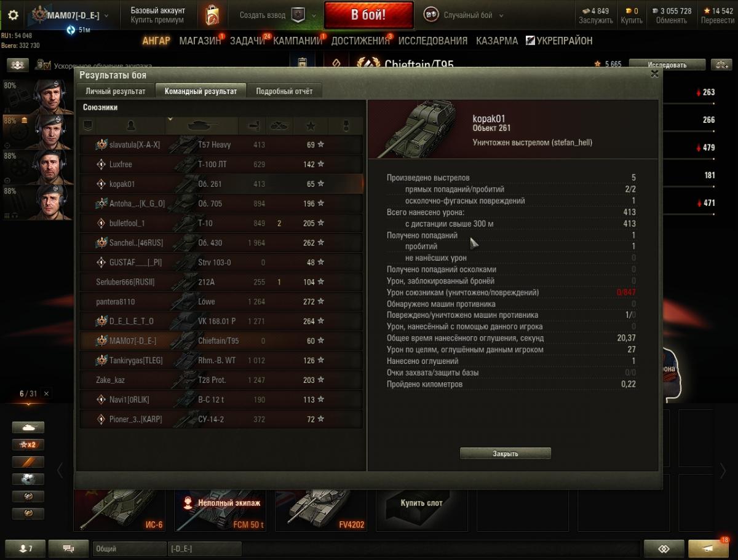Toggle the tank type carousel filter
This screenshot has width=738, height=560.
tap(28, 427)
